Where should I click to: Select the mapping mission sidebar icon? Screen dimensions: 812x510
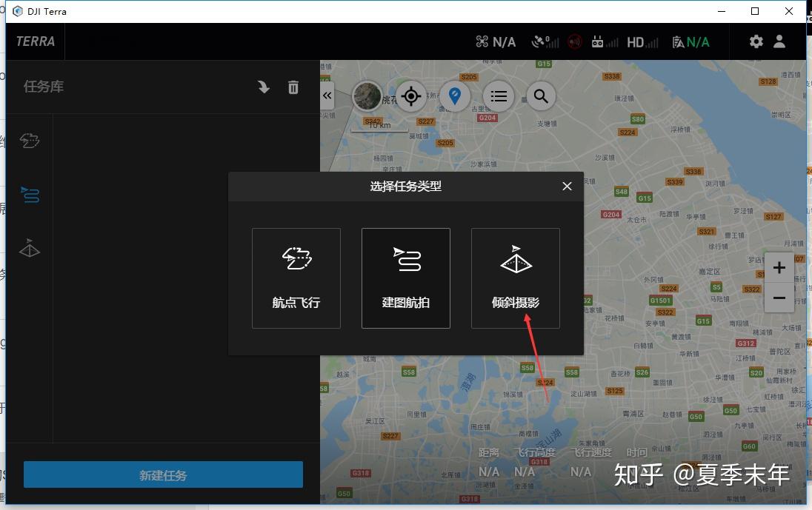pos(30,195)
